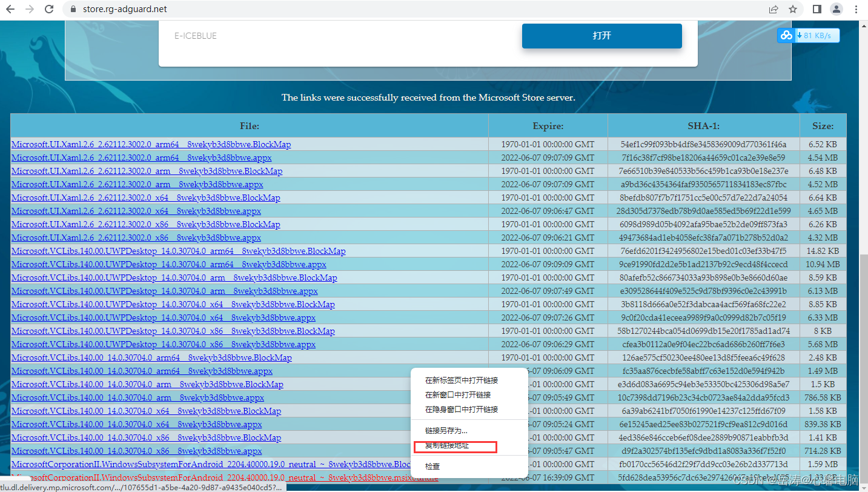Share this page using the share icon
The image size is (868, 492).
click(x=774, y=9)
